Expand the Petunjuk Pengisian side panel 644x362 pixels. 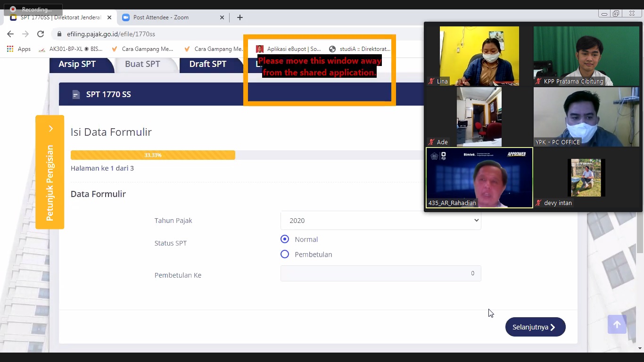(x=50, y=172)
